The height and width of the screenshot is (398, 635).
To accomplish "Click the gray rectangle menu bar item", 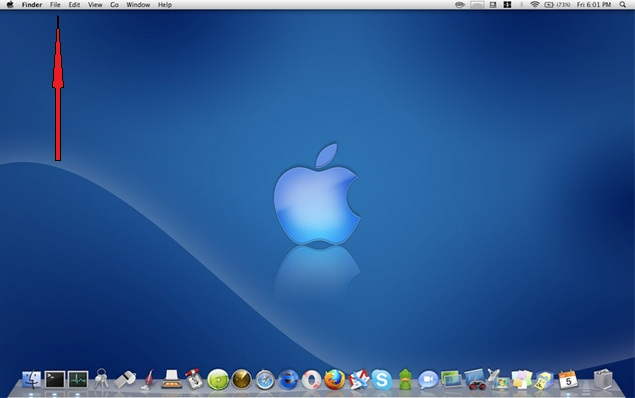I will pos(477,5).
